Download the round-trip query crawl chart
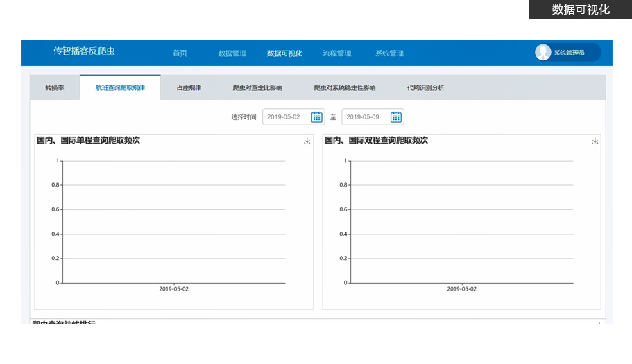The width and height of the screenshot is (632, 364). [595, 141]
